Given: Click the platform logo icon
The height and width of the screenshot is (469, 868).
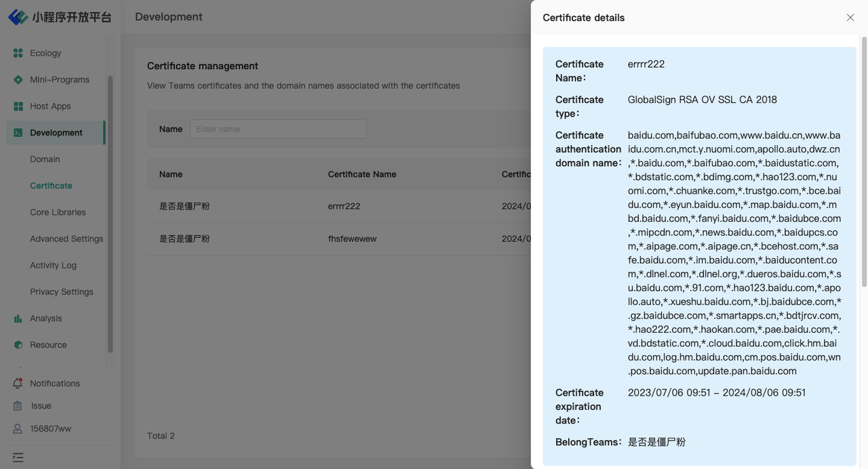Looking at the screenshot, I should pos(18,17).
